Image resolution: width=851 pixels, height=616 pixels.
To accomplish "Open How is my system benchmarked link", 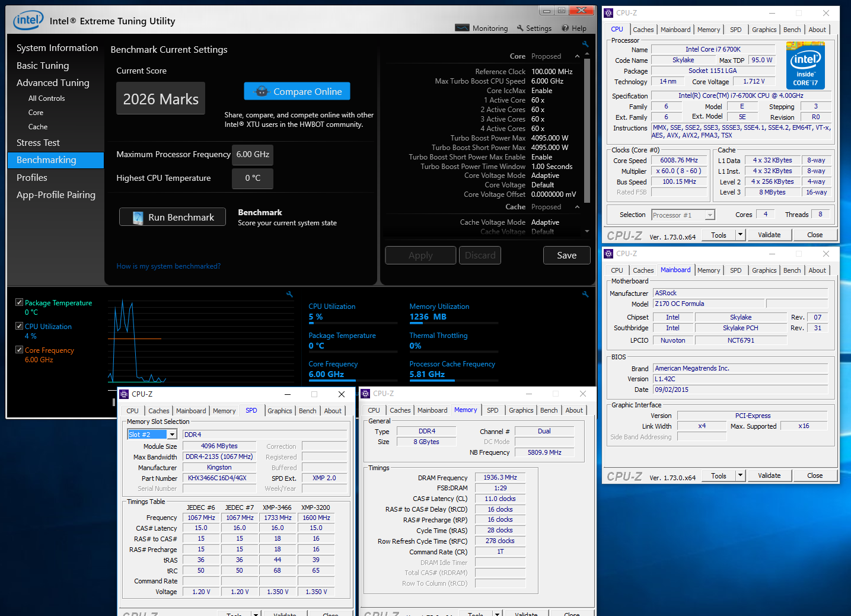I will (168, 266).
